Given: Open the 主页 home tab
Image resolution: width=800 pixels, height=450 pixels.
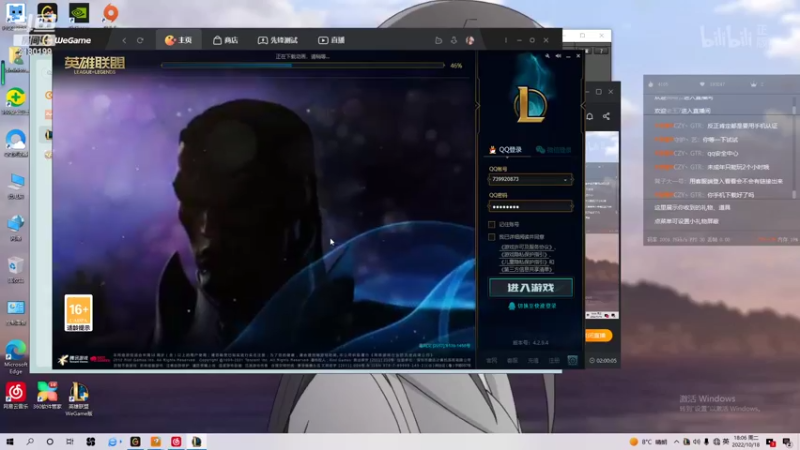Looking at the screenshot, I should pyautogui.click(x=178, y=40).
